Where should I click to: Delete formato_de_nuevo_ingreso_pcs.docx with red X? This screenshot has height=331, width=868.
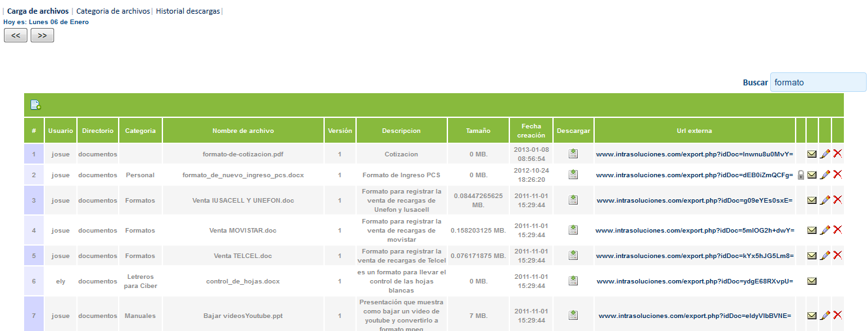[837, 175]
